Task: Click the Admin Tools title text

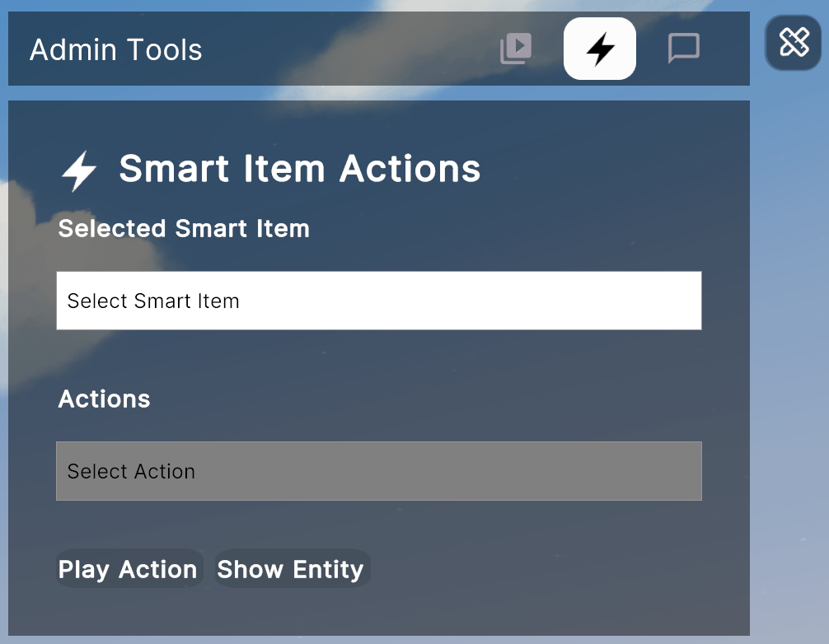Action: point(116,50)
